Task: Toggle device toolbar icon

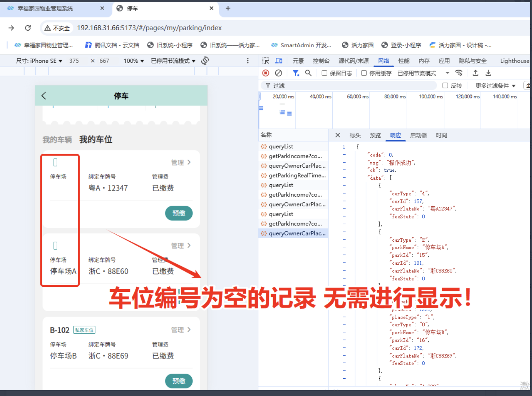Action: [279, 61]
